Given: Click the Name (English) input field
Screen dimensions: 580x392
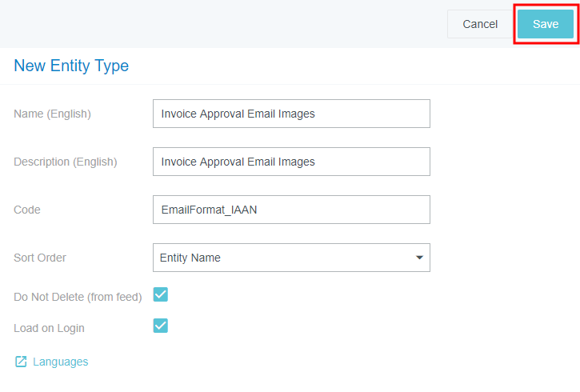Looking at the screenshot, I should pyautogui.click(x=291, y=114).
